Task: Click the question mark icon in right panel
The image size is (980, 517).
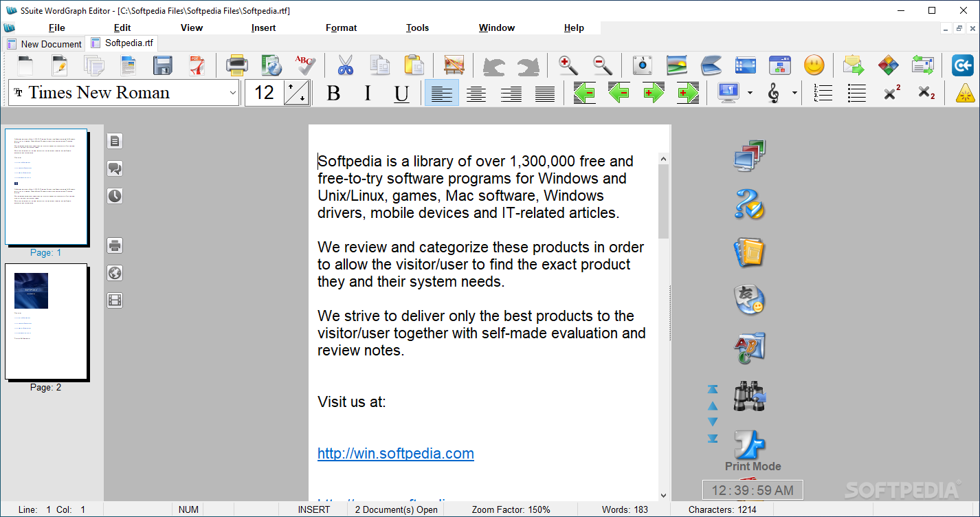Action: coord(749,203)
